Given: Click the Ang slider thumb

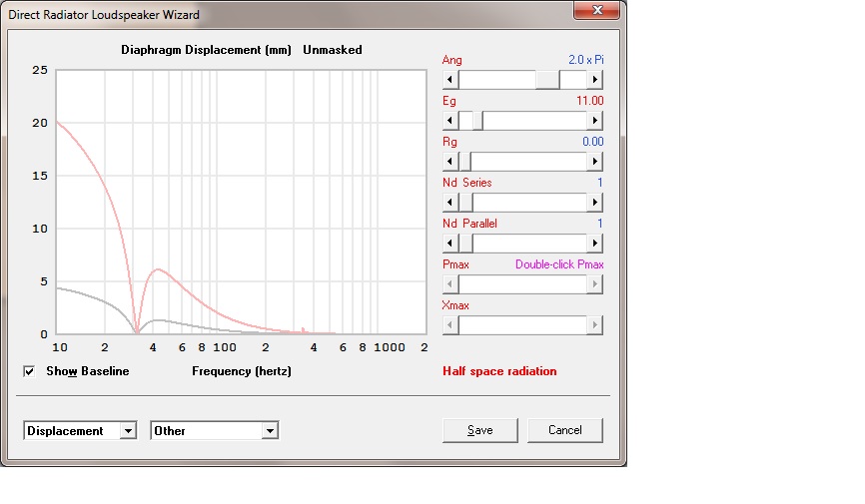Looking at the screenshot, I should [547, 80].
